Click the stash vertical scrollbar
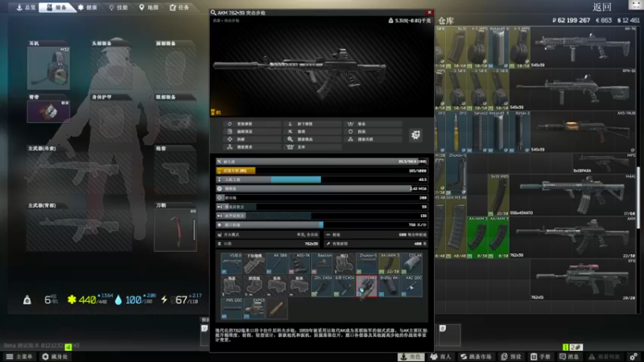This screenshot has height=362, width=644. [x=638, y=197]
